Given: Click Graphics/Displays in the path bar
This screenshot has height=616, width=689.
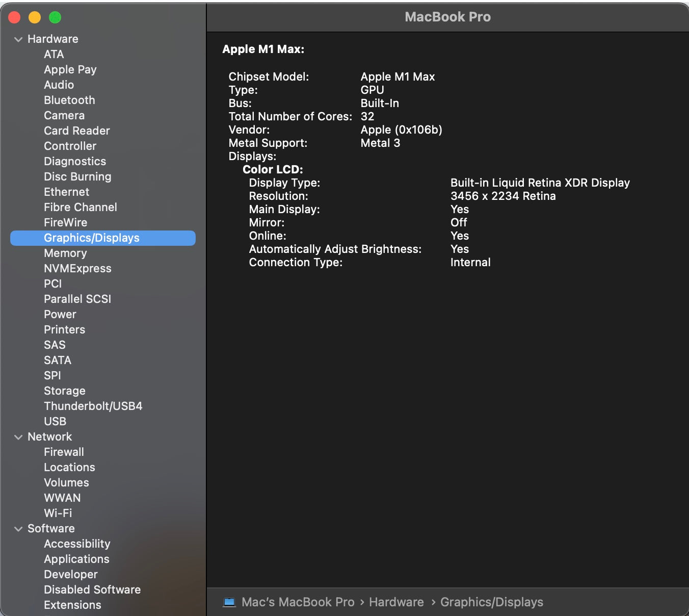Looking at the screenshot, I should (x=491, y=602).
